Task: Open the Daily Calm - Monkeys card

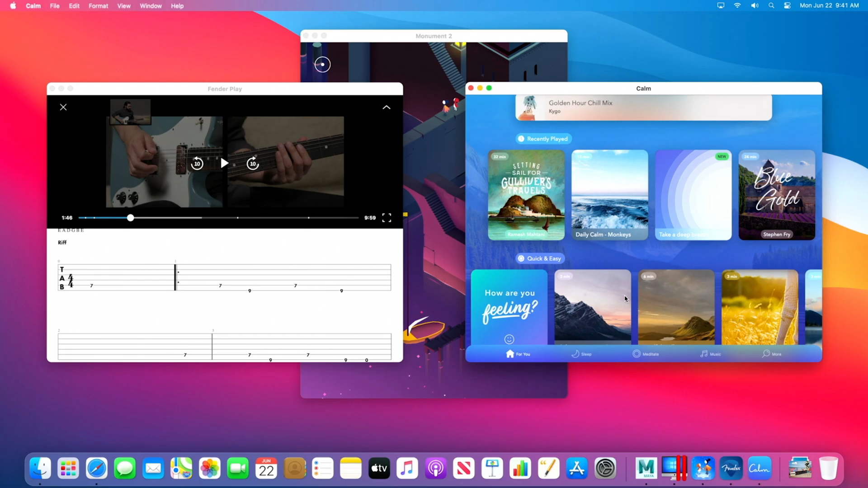Action: click(609, 195)
